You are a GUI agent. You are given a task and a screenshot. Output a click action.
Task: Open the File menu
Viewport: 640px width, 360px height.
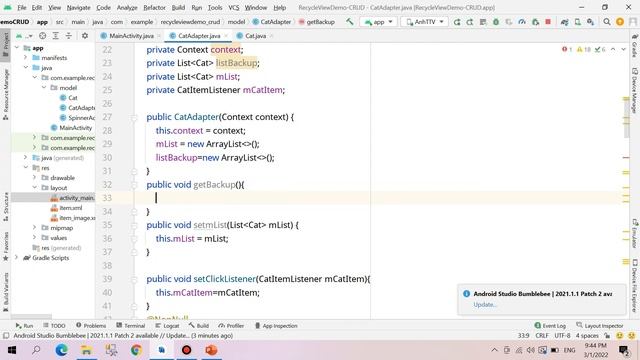(x=22, y=8)
